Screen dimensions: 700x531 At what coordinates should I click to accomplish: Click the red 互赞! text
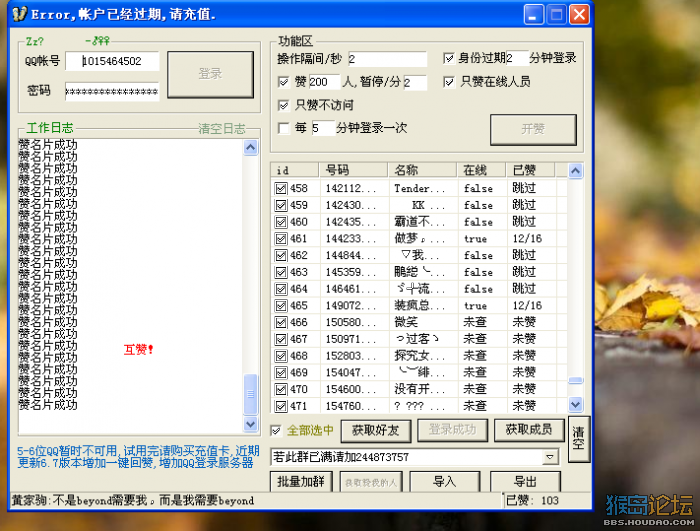(138, 350)
